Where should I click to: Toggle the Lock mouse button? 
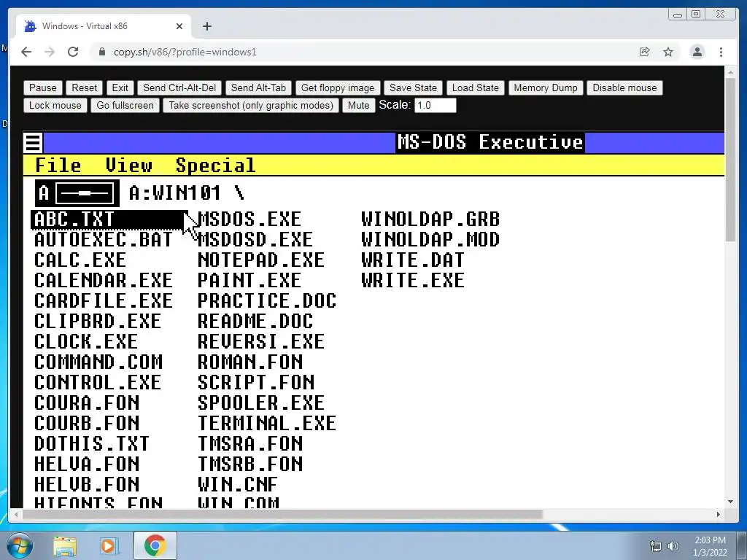pos(55,105)
